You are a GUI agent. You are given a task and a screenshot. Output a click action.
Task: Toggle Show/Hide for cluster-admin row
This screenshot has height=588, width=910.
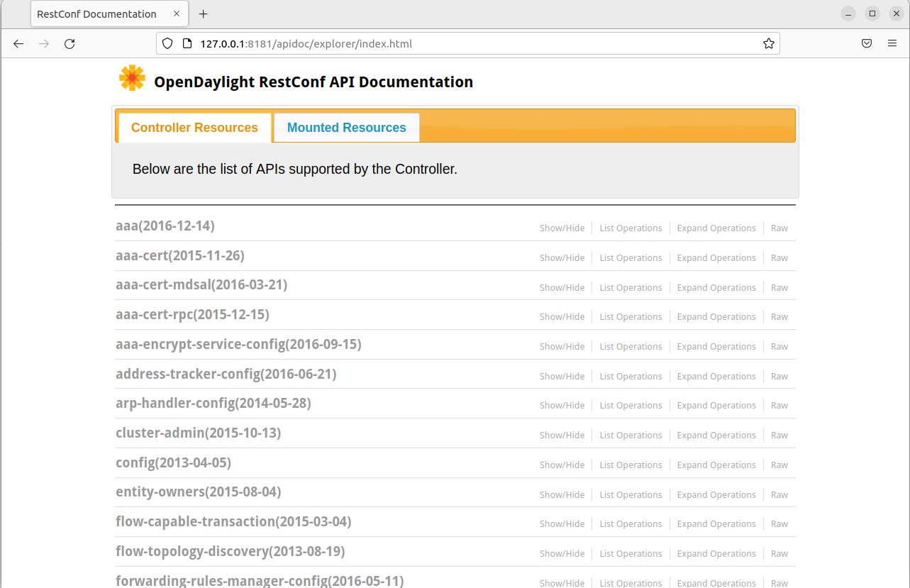click(562, 436)
